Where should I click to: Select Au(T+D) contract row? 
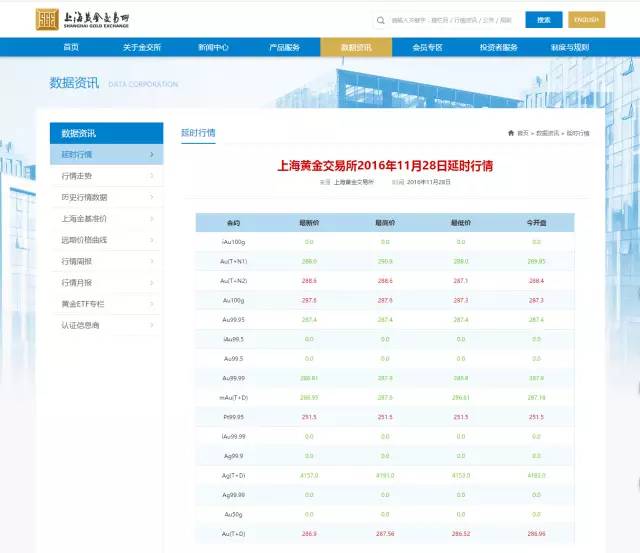click(385, 534)
